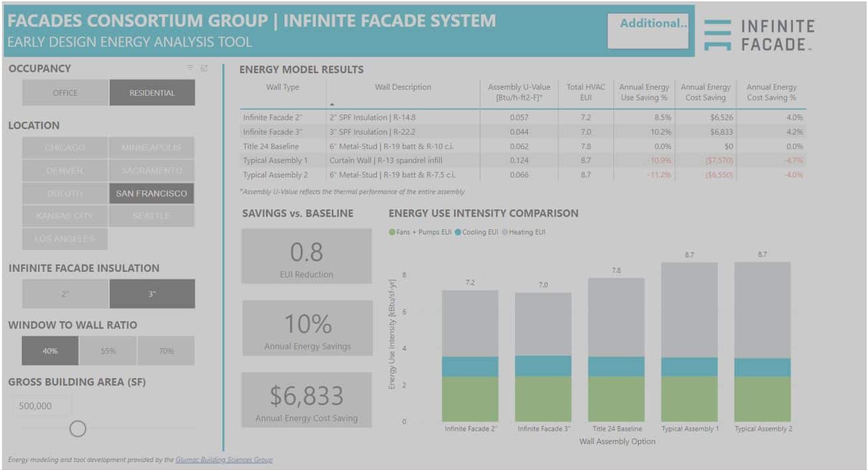Sort by Wall Type column header
The height and width of the screenshot is (470, 868).
click(282, 87)
